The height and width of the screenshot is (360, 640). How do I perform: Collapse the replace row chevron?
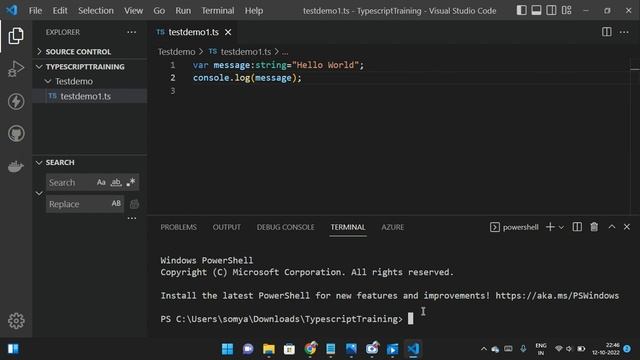pyautogui.click(x=39, y=193)
